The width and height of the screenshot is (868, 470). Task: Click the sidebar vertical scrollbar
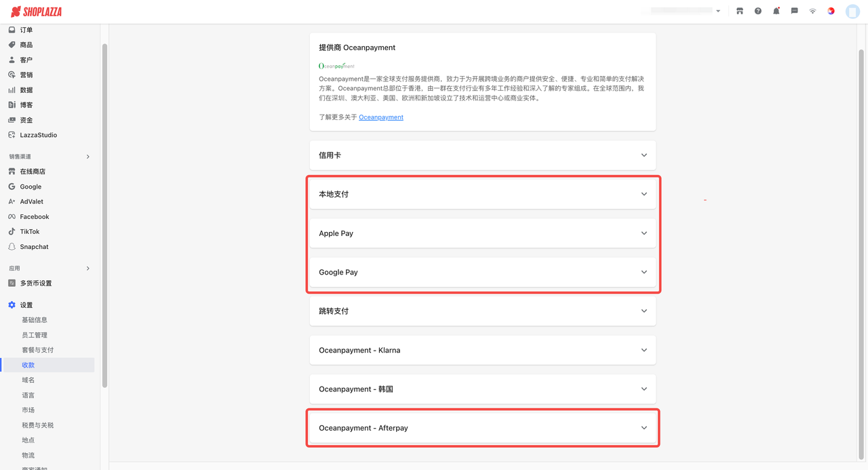click(x=104, y=216)
